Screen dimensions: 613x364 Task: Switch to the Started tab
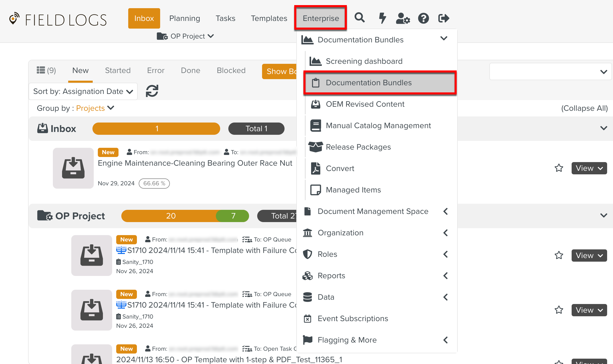pyautogui.click(x=118, y=70)
